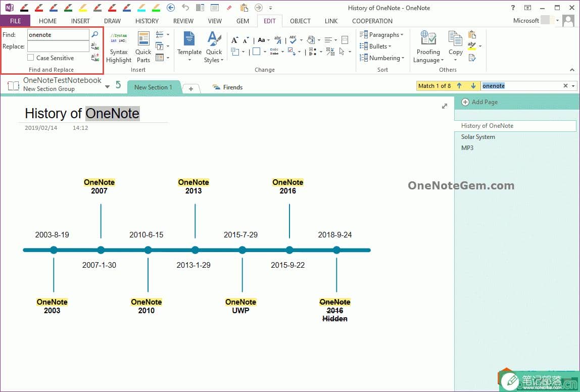Click the Decrease Font Size icon
The height and width of the screenshot is (392, 580).
coord(245,40)
